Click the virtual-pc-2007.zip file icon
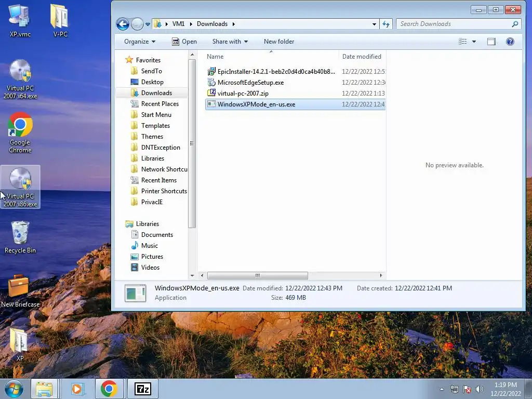 [211, 92]
